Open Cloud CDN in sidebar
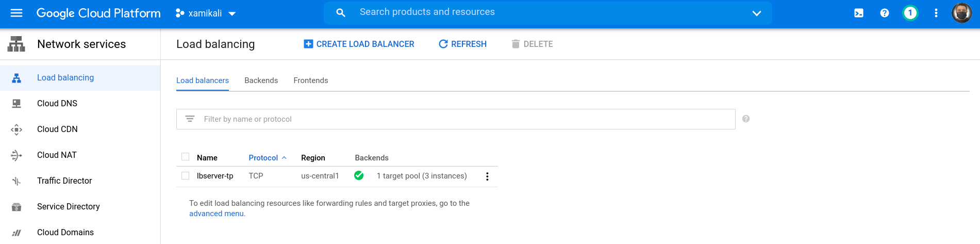 point(80,129)
